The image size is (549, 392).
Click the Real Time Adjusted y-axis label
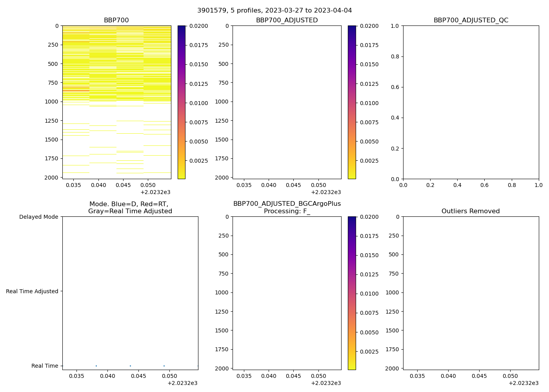click(32, 291)
